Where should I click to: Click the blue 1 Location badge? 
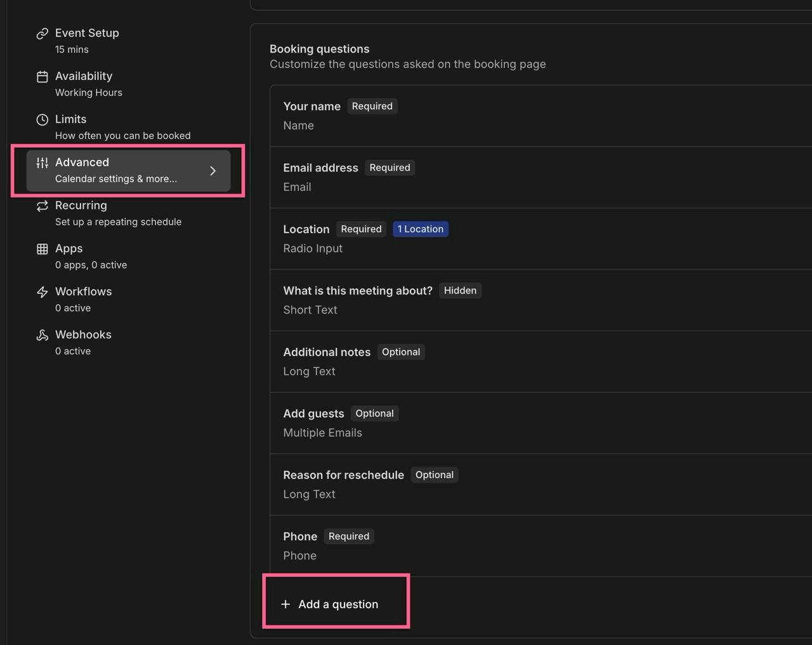[420, 229]
